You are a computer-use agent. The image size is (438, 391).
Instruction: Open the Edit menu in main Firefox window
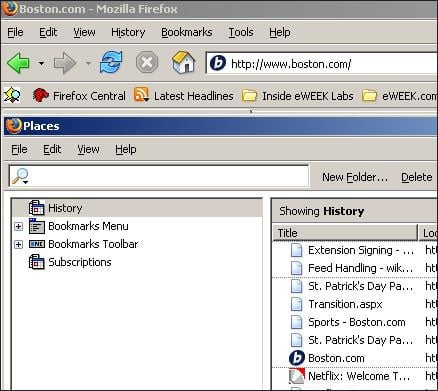pyautogui.click(x=48, y=32)
